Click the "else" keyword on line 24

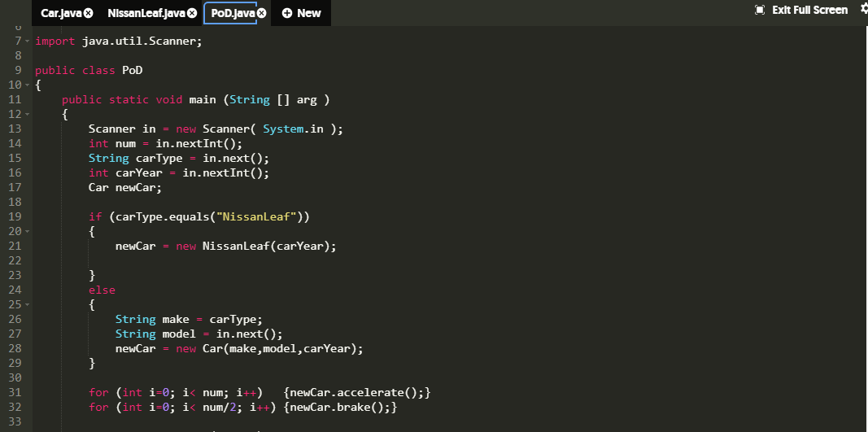click(102, 290)
